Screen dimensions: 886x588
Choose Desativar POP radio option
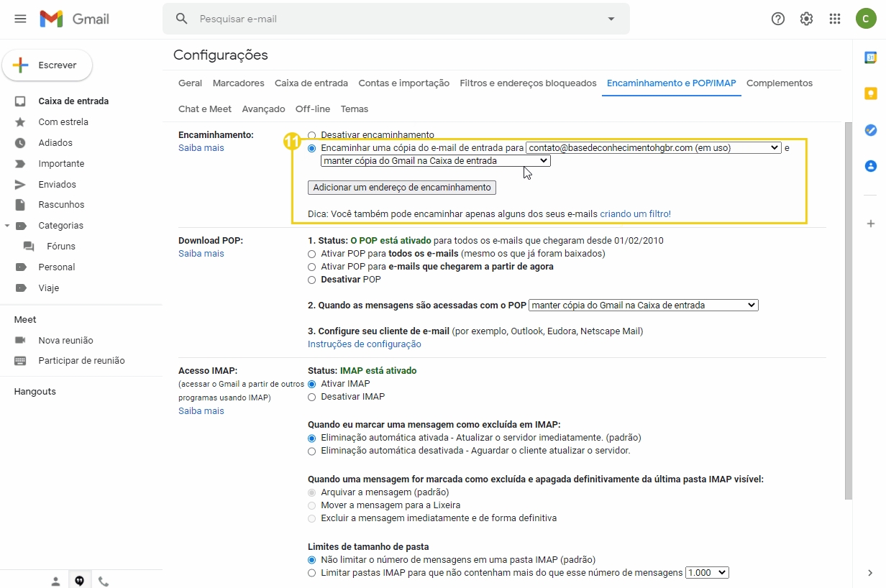click(311, 280)
